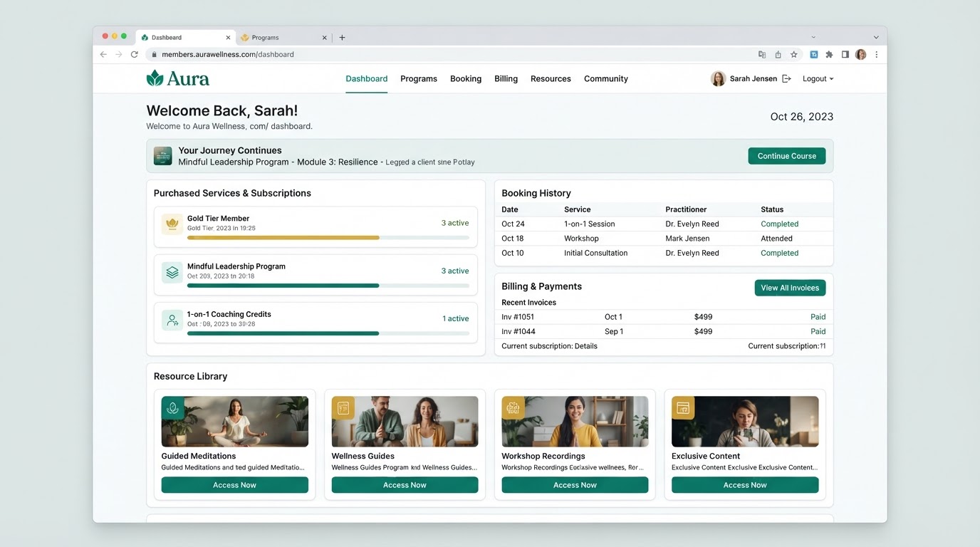Click the Mindful Leadership Program layers icon
The image size is (980, 547).
[x=172, y=271]
